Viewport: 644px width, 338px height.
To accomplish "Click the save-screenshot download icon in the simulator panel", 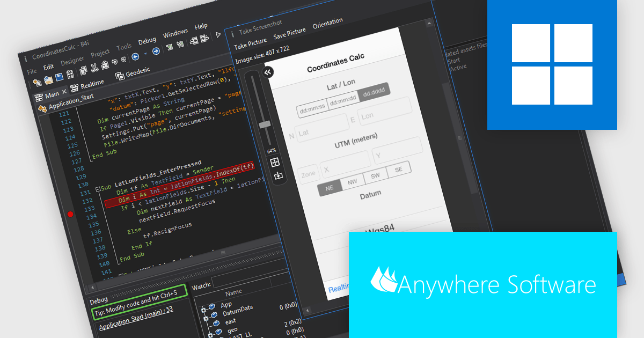I will tap(279, 175).
